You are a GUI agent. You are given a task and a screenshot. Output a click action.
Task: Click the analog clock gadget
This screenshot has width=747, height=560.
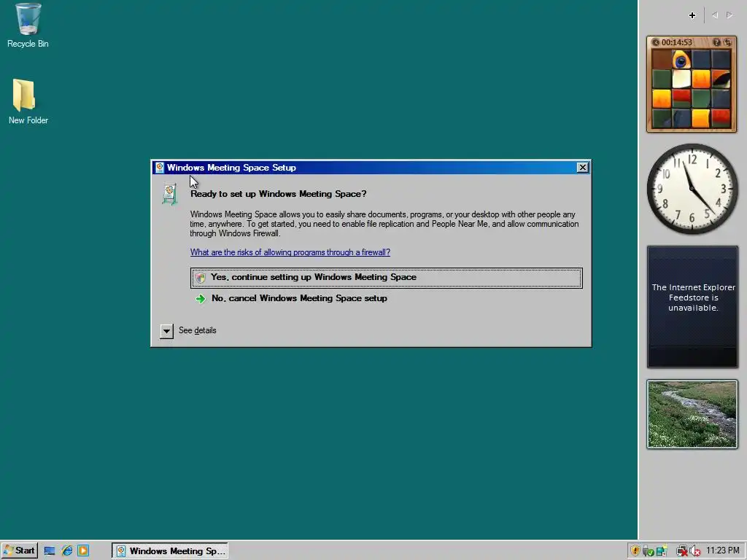coord(692,189)
